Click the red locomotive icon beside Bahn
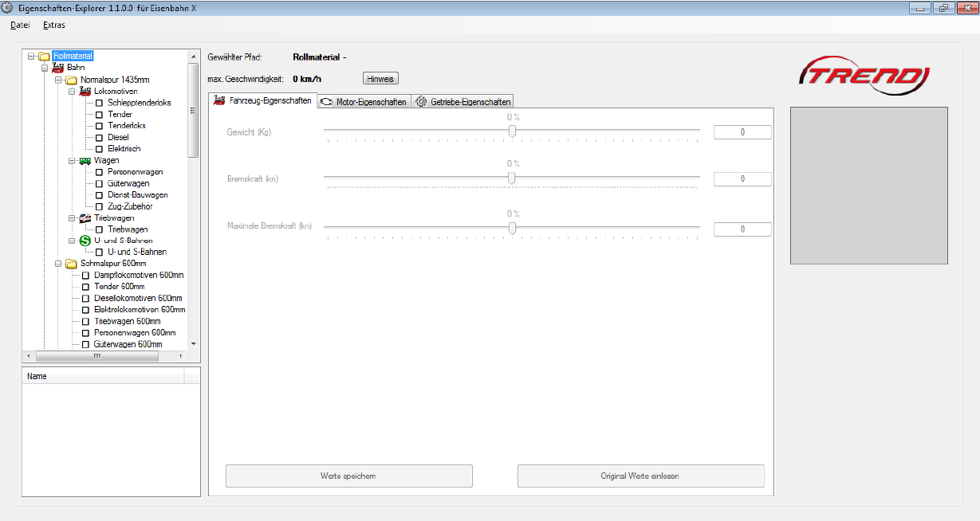Image resolution: width=980 pixels, height=521 pixels. [x=57, y=68]
